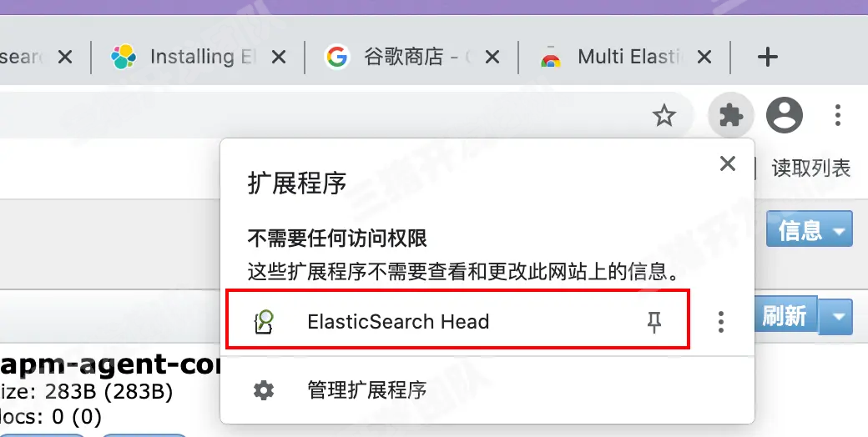Expand the arrow next to 刷新

click(836, 317)
